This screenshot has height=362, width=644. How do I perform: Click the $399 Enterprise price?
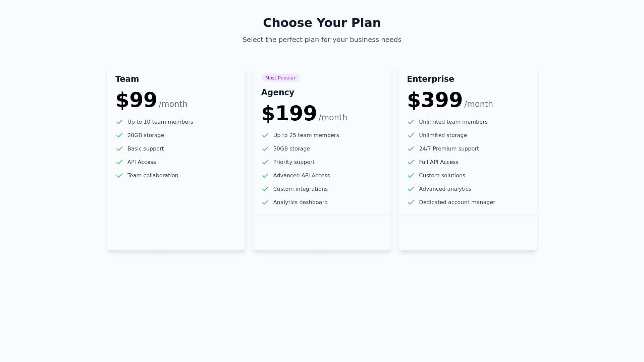tap(435, 100)
